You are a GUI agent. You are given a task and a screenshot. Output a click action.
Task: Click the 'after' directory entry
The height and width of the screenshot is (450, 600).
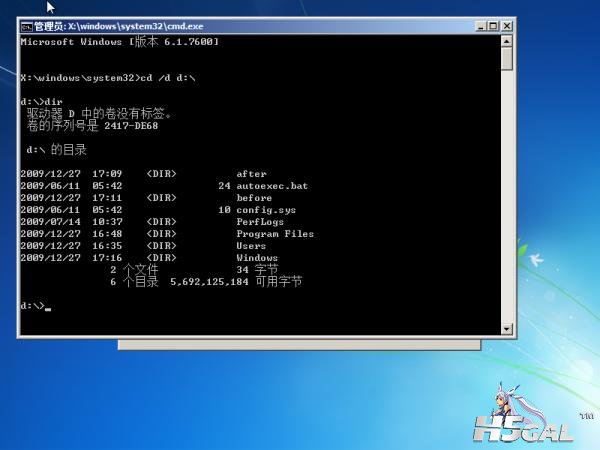(251, 174)
